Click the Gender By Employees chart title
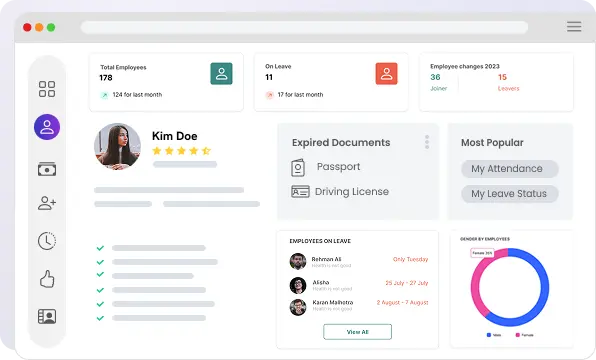 [485, 239]
